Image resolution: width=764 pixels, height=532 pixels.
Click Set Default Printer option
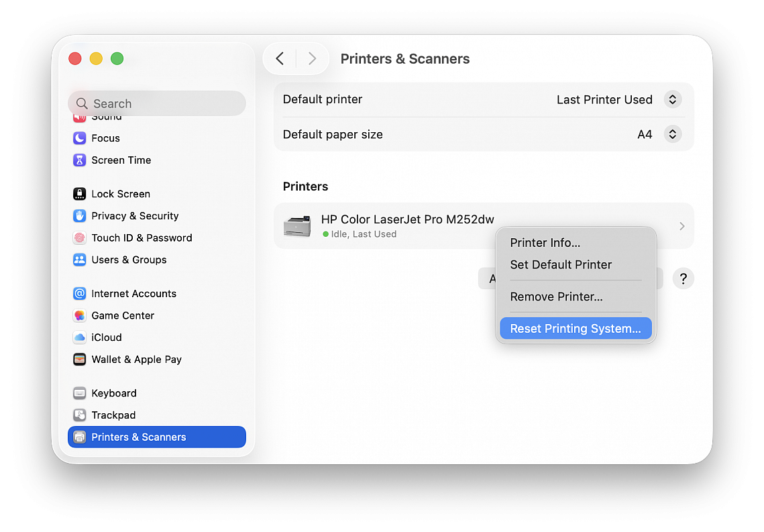(x=561, y=264)
